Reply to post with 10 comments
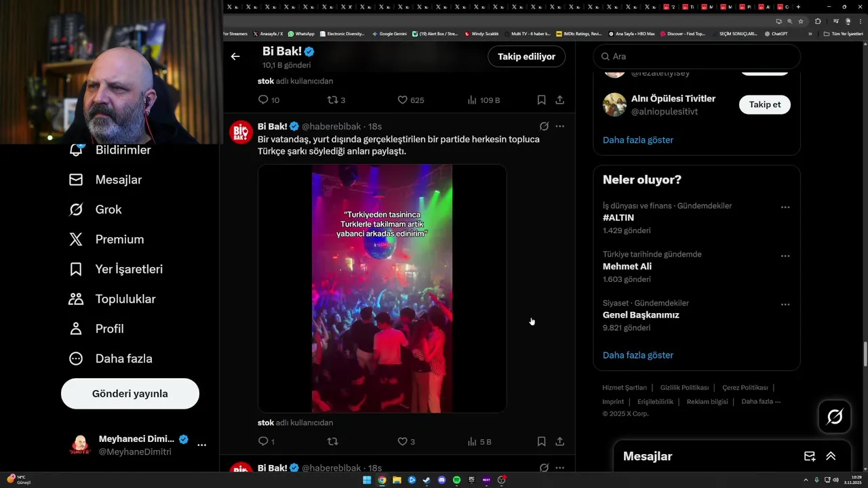This screenshot has height=488, width=868. [x=269, y=100]
